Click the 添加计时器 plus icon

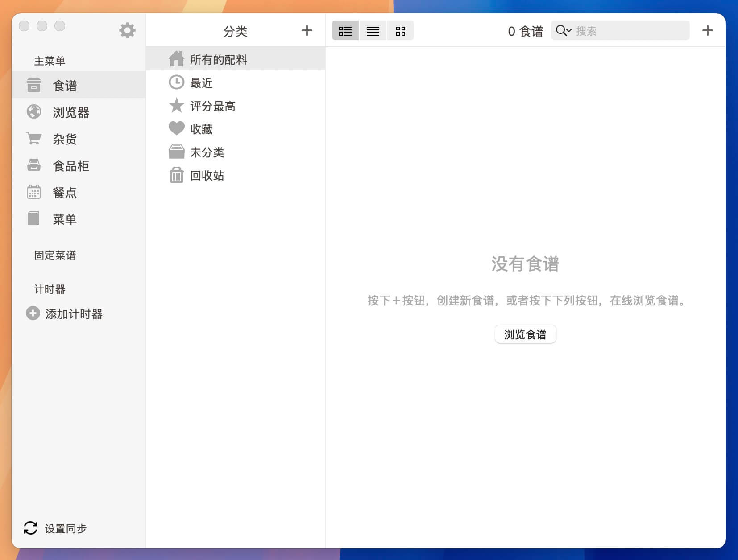pos(33,313)
